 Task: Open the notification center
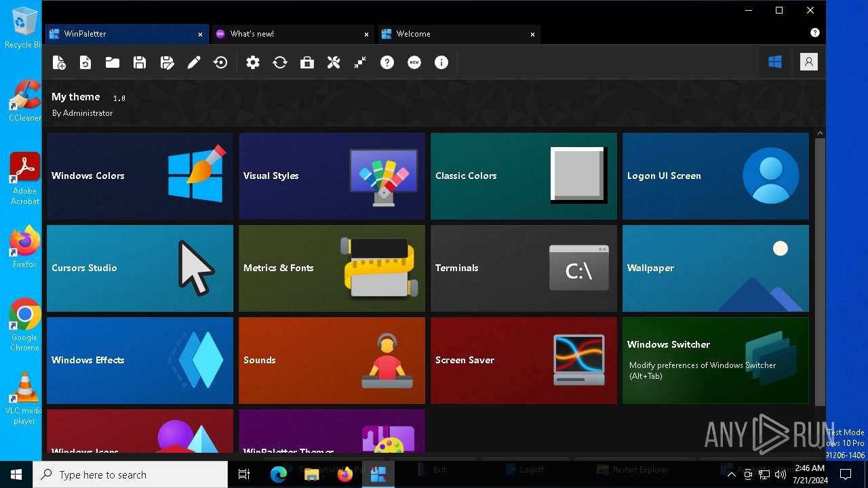(x=846, y=474)
